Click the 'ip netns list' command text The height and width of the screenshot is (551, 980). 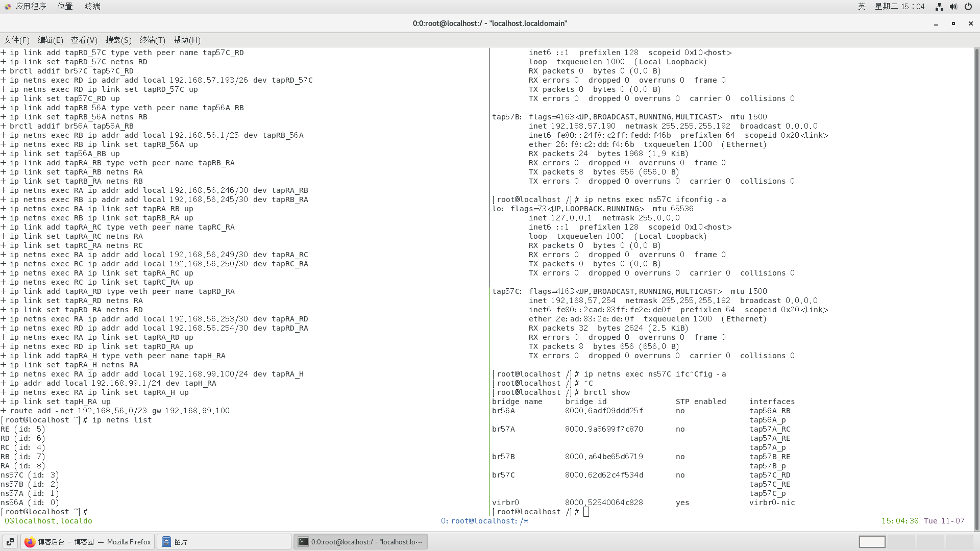click(122, 420)
